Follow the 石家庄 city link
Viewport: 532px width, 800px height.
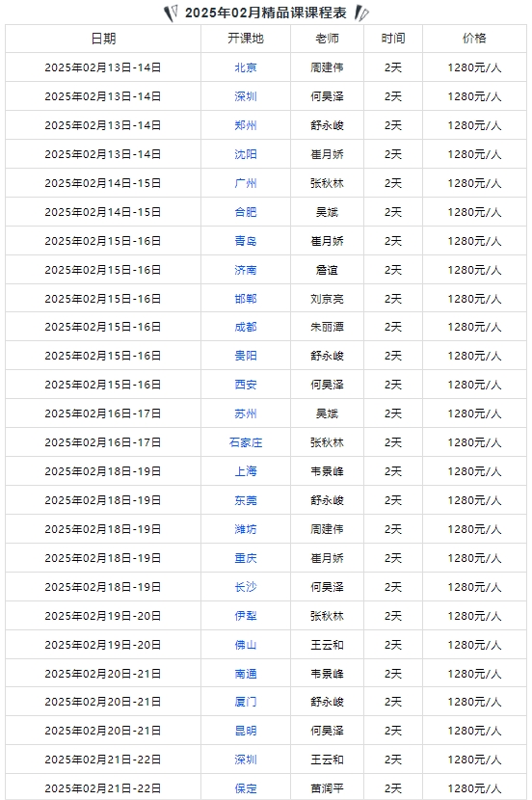point(246,442)
